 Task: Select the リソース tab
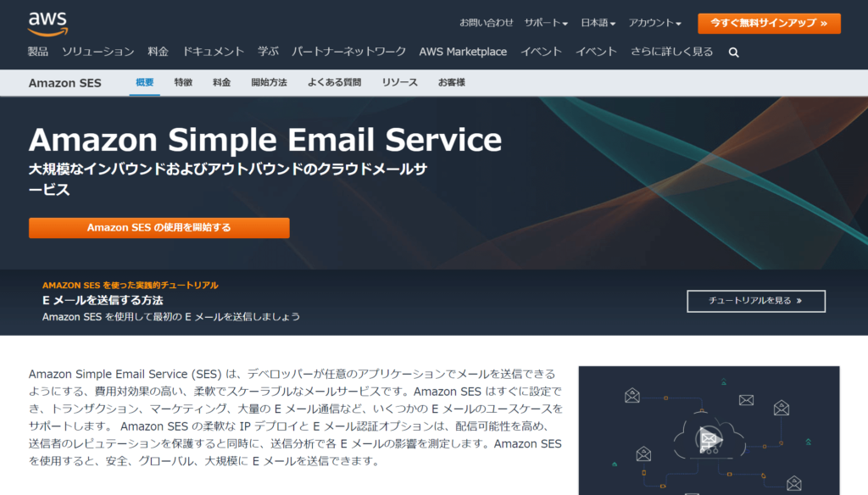(x=400, y=82)
